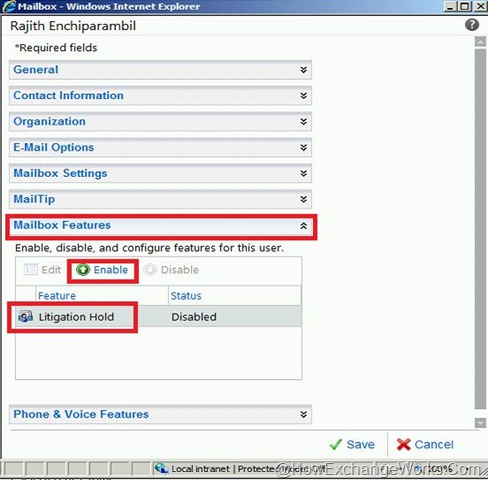Expand the E-Mail Options chevron
The width and height of the screenshot is (488, 480).
pos(303,147)
